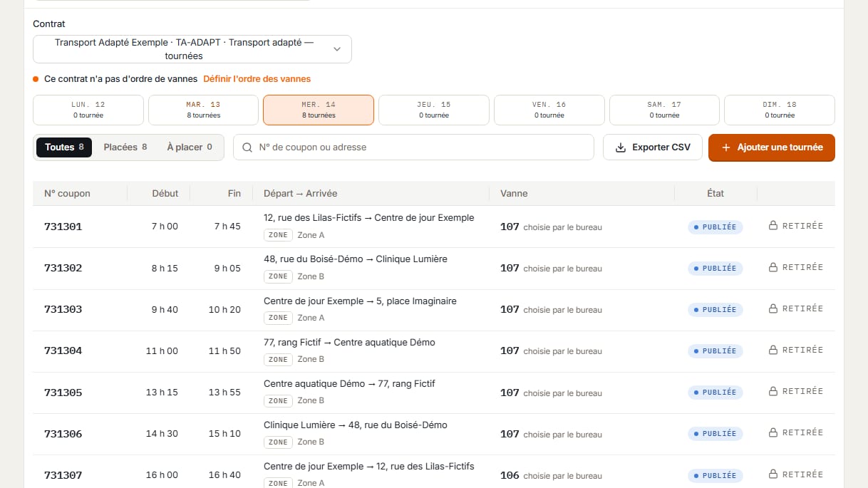Click the lock icon on coupon 731301 row
Image resolution: width=868 pixels, height=488 pixels.
coord(773,226)
